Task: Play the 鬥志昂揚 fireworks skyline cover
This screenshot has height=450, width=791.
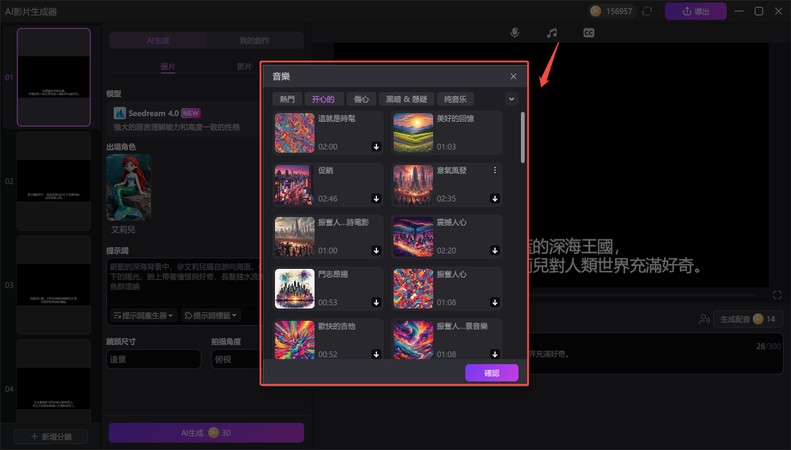Action: 295,289
